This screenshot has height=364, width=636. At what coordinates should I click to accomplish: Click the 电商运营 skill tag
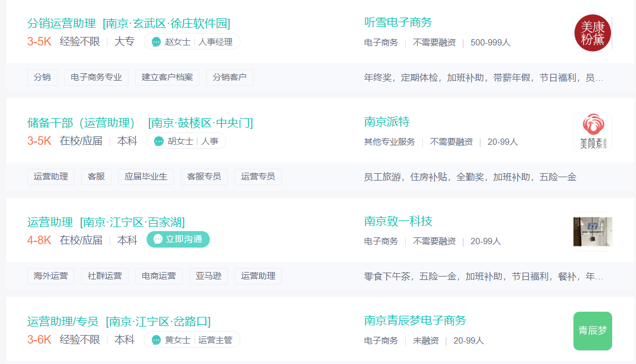(159, 276)
